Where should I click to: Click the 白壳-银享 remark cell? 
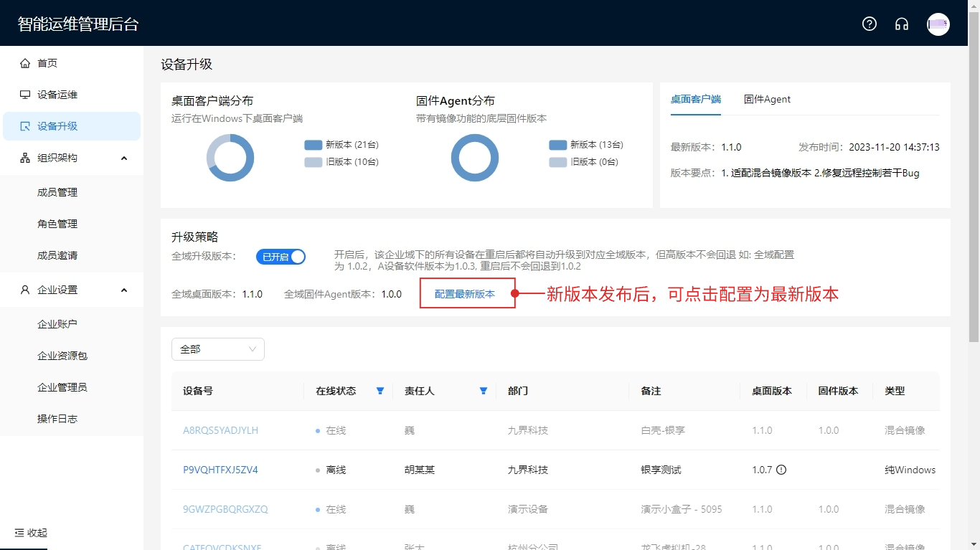click(663, 430)
